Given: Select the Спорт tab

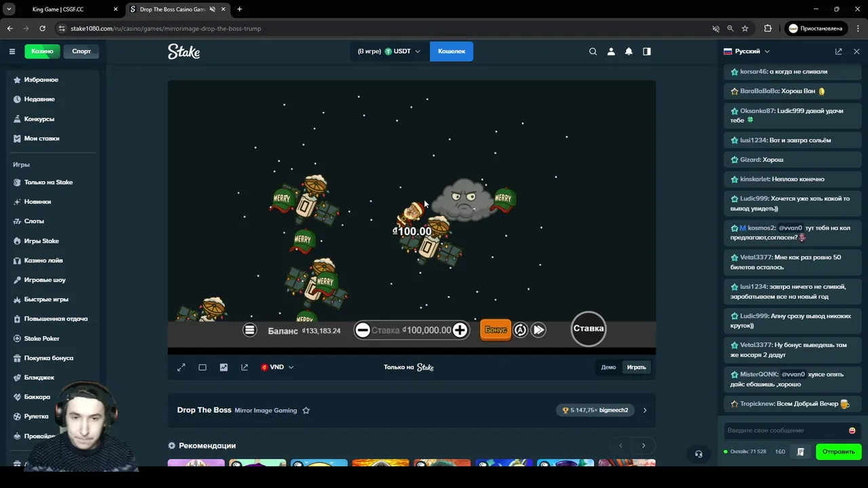Looking at the screenshot, I should [x=81, y=52].
